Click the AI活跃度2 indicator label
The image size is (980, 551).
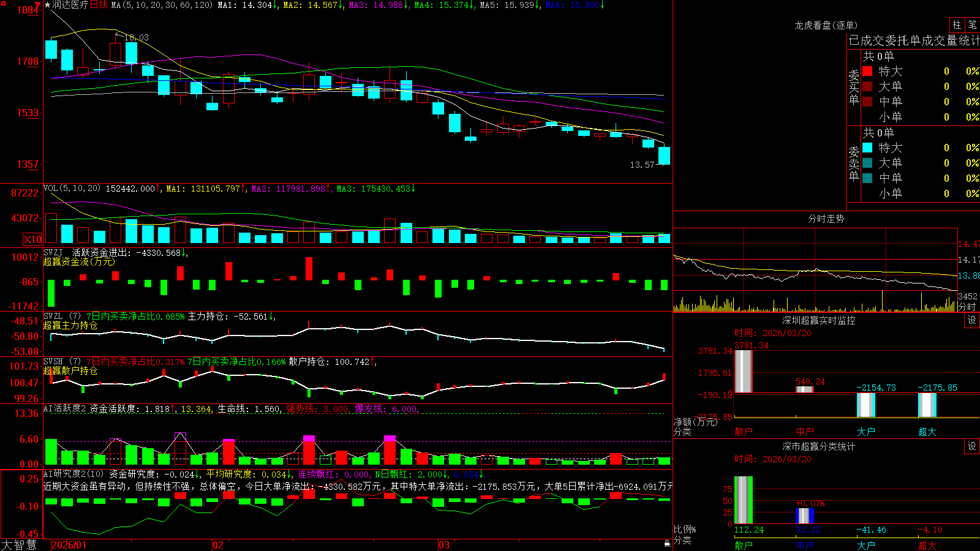click(x=65, y=408)
